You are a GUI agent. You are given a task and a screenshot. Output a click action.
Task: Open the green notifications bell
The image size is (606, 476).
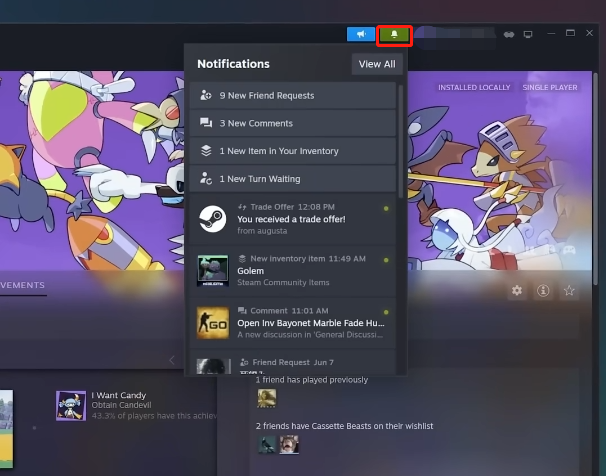(x=394, y=35)
